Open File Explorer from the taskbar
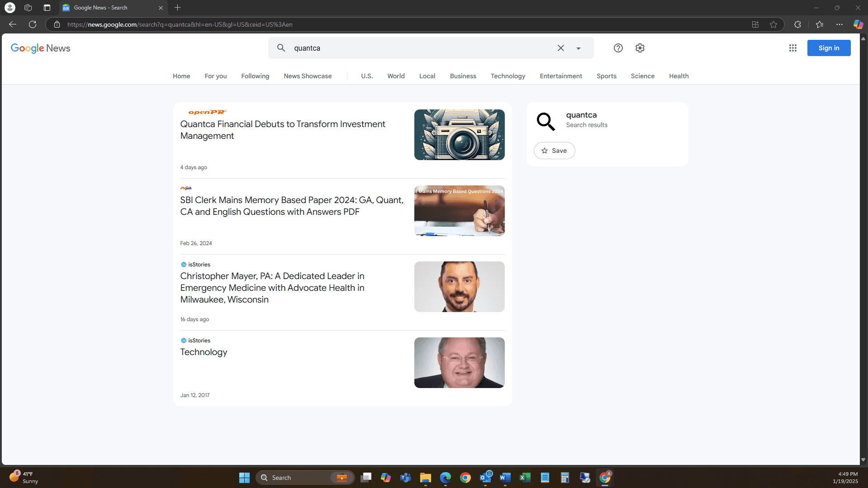The image size is (868, 488). pos(425,478)
